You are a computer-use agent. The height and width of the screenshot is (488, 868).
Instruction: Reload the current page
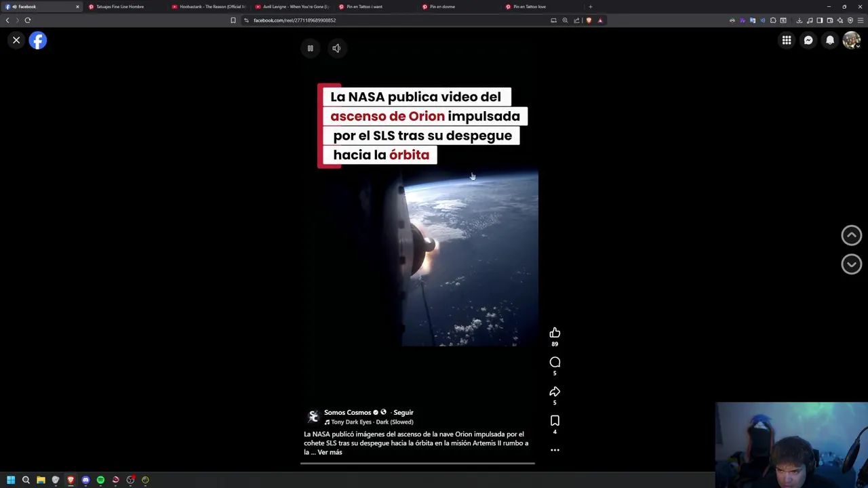click(x=28, y=20)
